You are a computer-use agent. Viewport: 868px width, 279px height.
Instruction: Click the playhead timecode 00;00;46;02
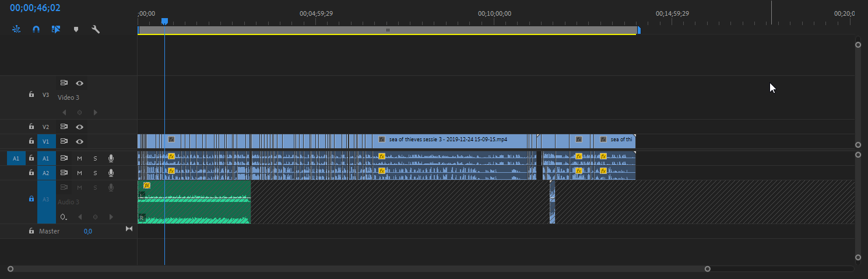35,8
